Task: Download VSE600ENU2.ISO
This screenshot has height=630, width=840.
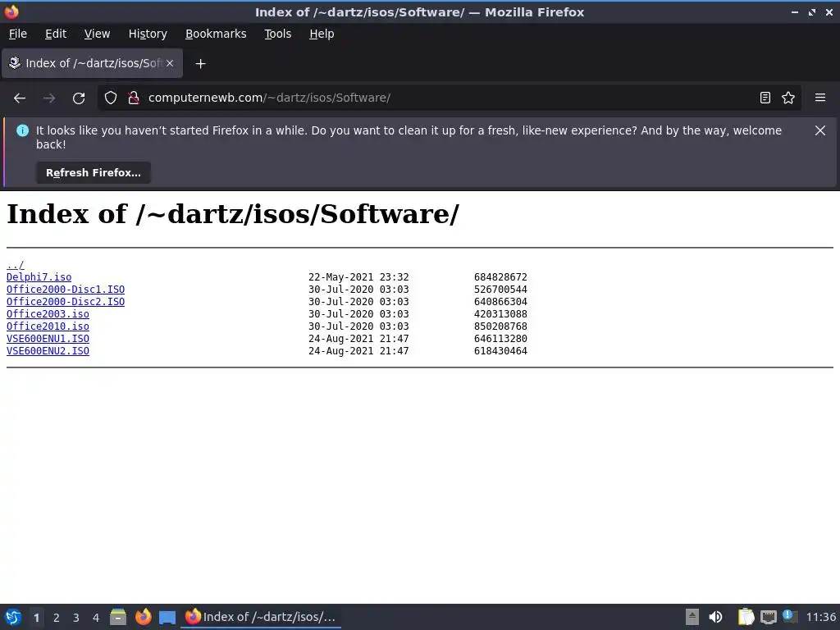Action: coord(48,351)
